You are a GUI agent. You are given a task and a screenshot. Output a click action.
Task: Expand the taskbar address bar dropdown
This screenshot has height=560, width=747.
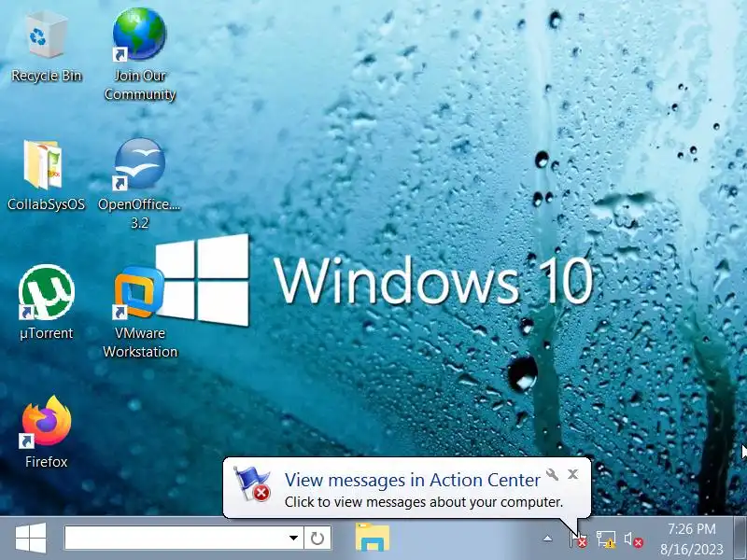coord(293,539)
